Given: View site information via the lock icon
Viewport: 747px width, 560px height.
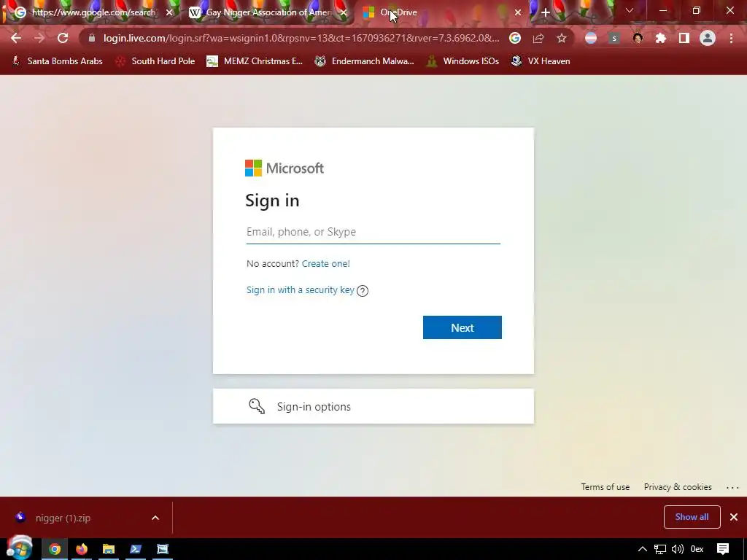Looking at the screenshot, I should (x=92, y=38).
